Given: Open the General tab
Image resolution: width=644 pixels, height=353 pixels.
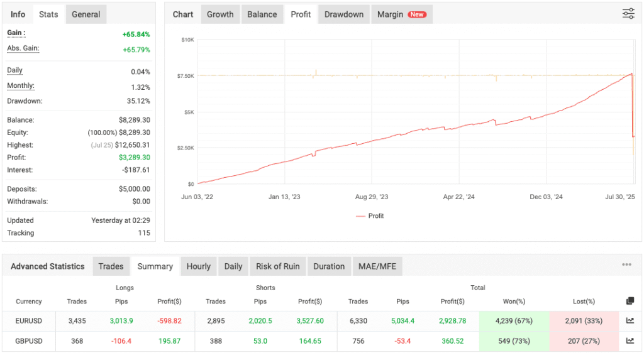Looking at the screenshot, I should (x=86, y=14).
